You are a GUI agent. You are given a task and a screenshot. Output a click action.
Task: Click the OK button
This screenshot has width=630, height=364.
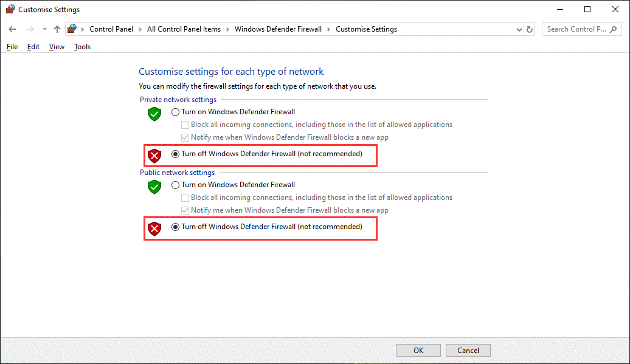[x=418, y=350]
